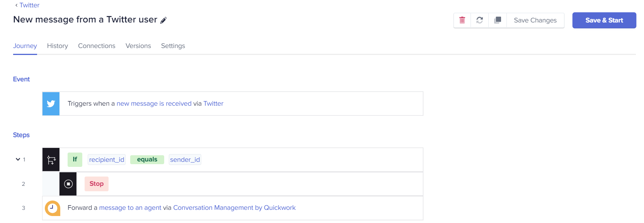Open the 'new message is received' link
Screen dimensions: 644x223
click(x=154, y=103)
